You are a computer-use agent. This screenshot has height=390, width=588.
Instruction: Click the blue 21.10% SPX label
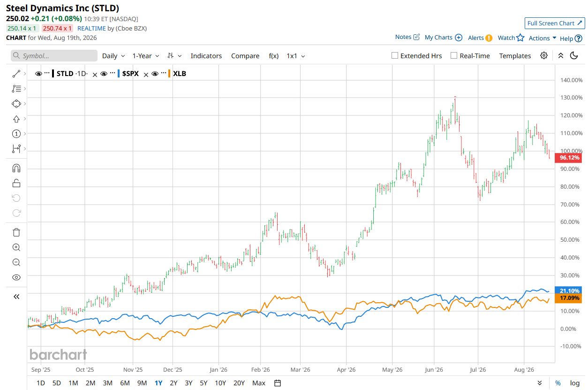coord(568,290)
